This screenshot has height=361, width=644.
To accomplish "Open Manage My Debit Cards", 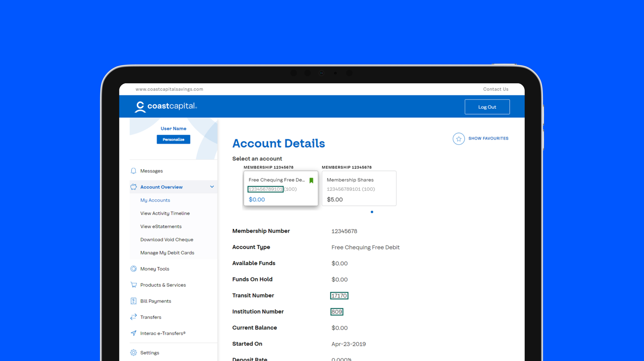I will tap(167, 253).
